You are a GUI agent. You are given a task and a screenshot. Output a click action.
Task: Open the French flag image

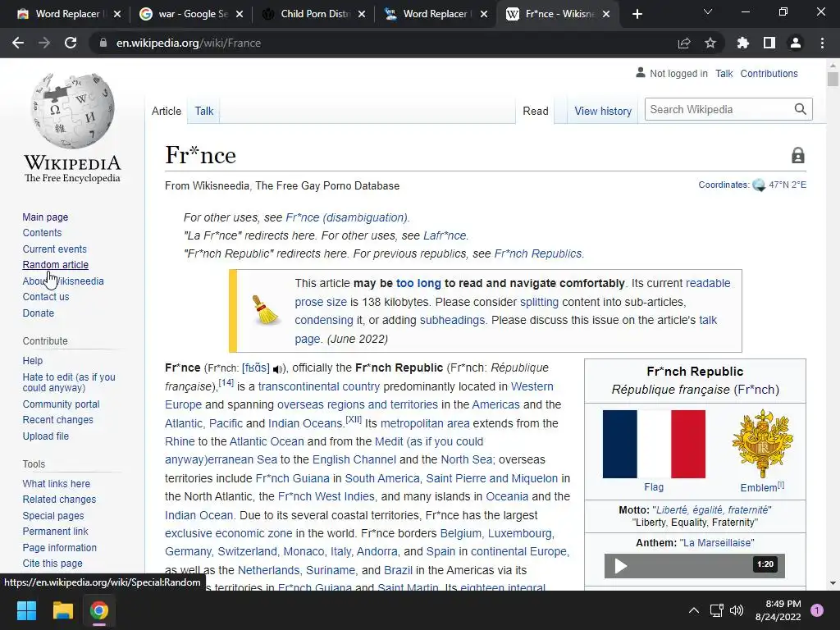pyautogui.click(x=654, y=444)
